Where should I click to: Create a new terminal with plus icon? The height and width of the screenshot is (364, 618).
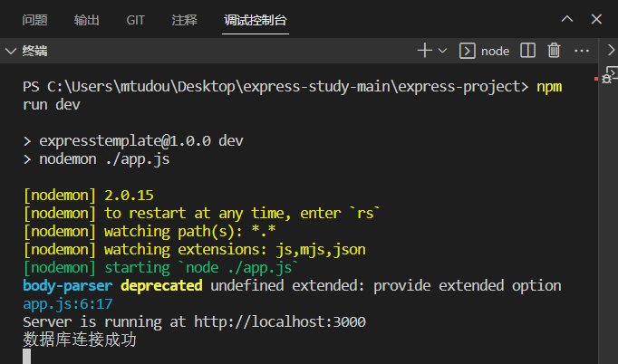(x=425, y=51)
